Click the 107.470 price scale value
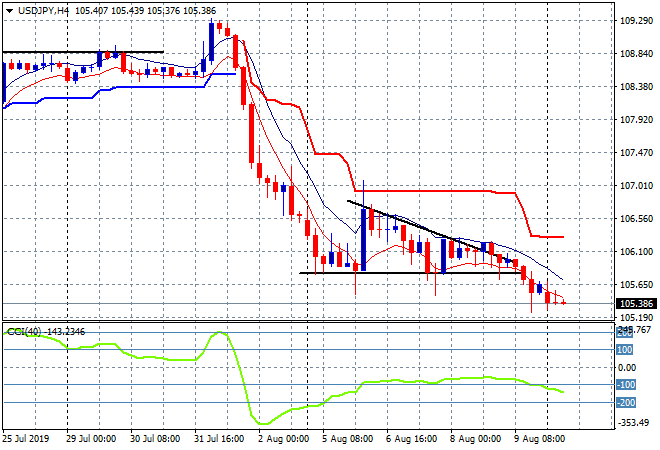Viewport: 660px width, 450px height. tap(636, 153)
